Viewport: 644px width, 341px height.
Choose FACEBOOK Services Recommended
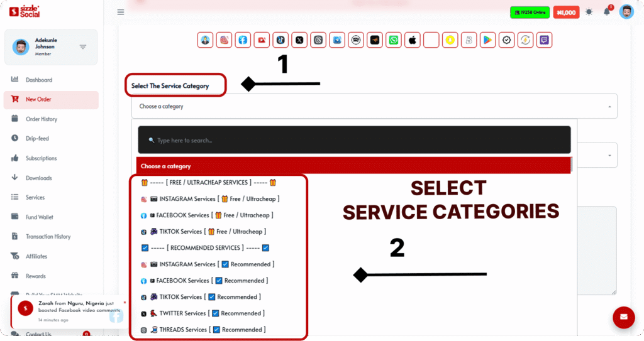pyautogui.click(x=204, y=281)
